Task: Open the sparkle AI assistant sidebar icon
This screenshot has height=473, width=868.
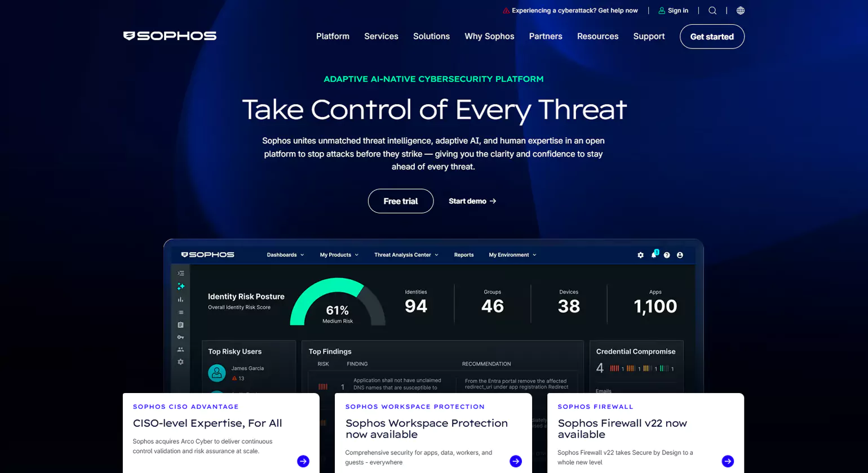Action: click(181, 286)
